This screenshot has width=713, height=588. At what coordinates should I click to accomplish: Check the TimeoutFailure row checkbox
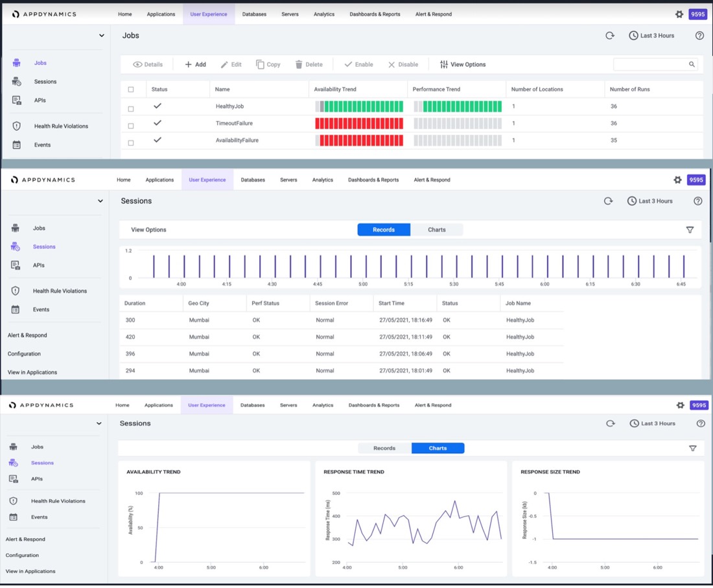[131, 126]
